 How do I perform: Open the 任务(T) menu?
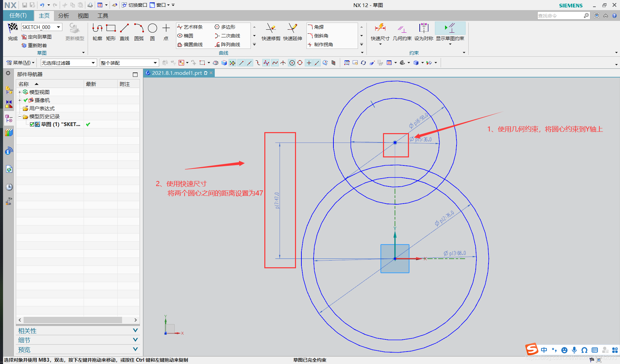pyautogui.click(x=18, y=16)
